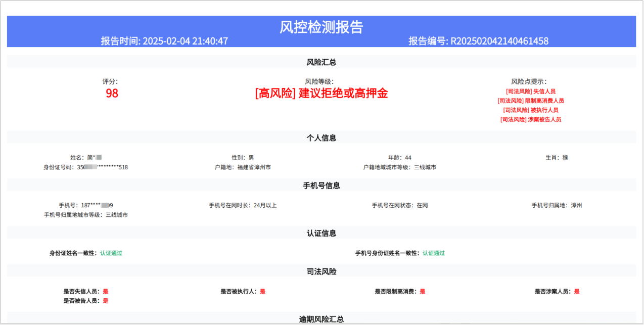Open the 司法风险 section header

[321, 271]
